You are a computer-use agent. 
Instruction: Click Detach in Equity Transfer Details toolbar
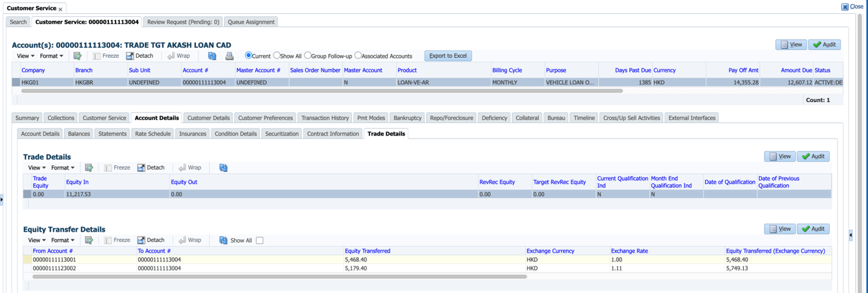click(x=151, y=241)
